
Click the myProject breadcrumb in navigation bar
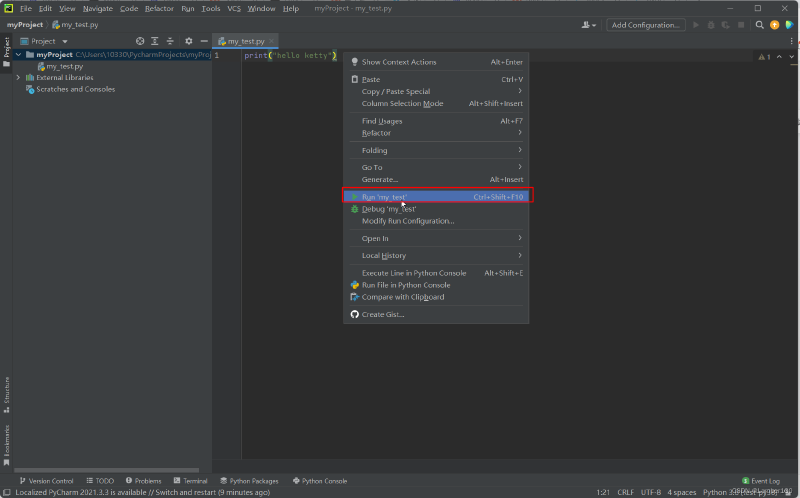[x=24, y=24]
